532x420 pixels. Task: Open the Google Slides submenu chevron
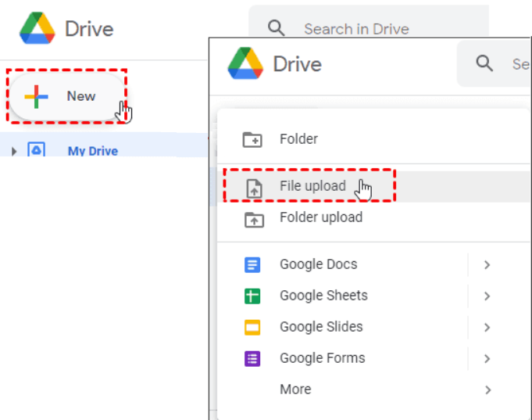tap(487, 327)
